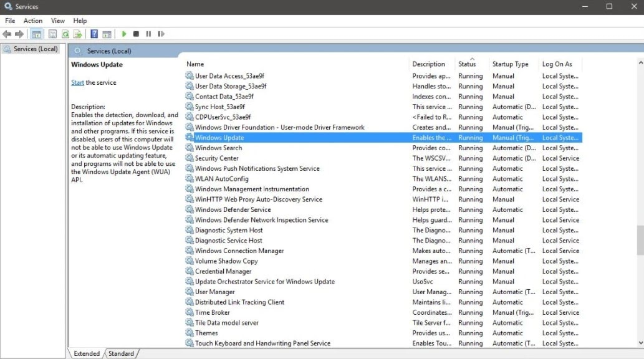Image resolution: width=644 pixels, height=359 pixels.
Task: Click the gear icon beside WLAN AutoConfig
Action: click(190, 178)
